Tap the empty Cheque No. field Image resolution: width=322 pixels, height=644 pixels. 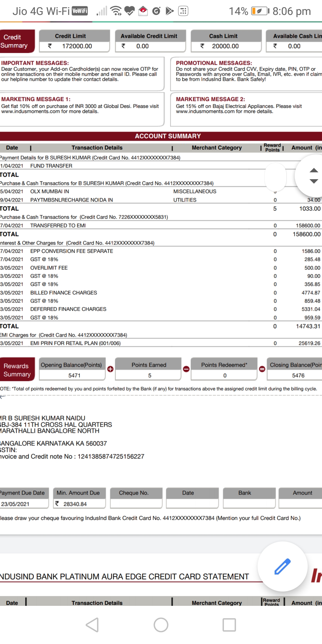click(136, 504)
